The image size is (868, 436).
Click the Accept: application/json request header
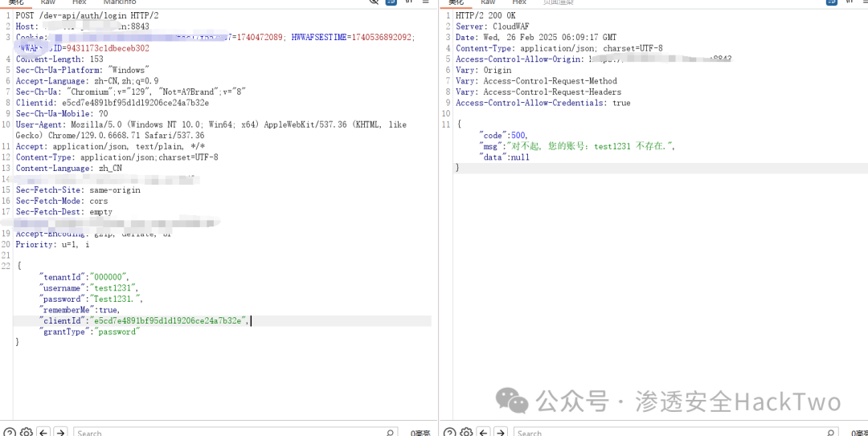[111, 147]
